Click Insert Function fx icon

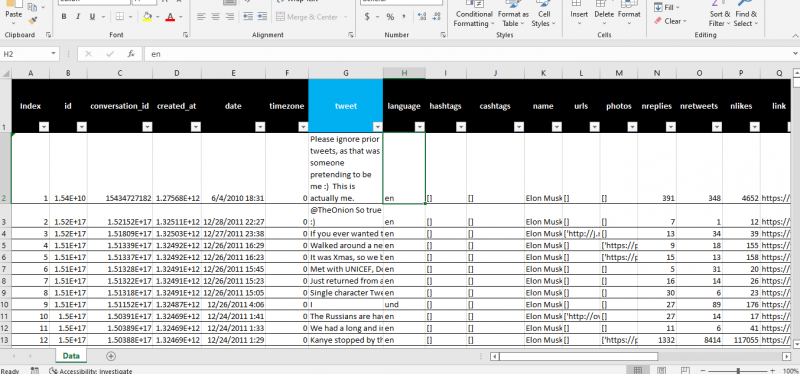tap(131, 54)
